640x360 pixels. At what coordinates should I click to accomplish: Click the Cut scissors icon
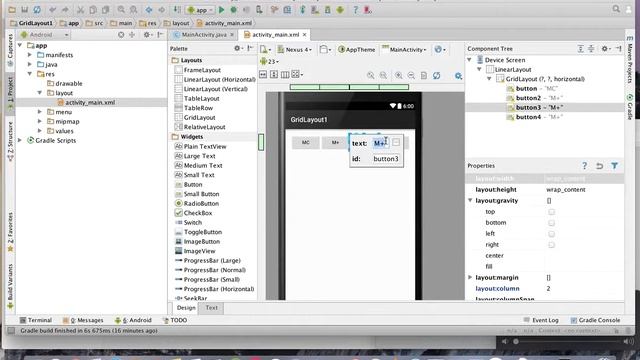point(80,10)
